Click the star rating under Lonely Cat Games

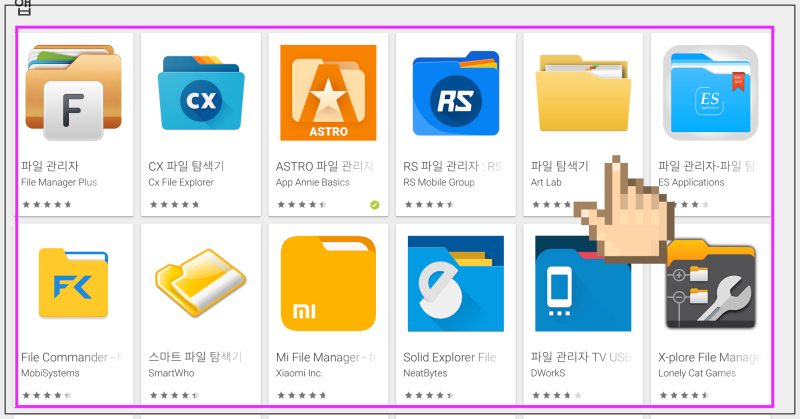[x=684, y=395]
